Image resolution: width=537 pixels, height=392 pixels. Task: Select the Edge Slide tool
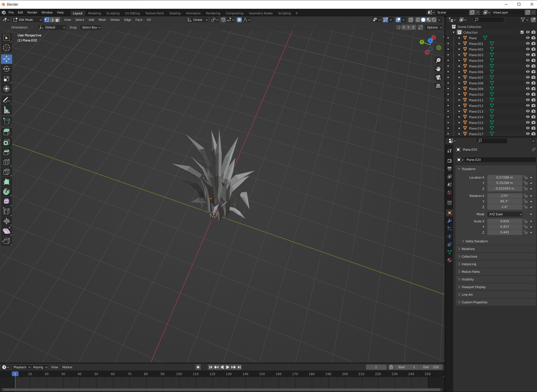coord(6,211)
